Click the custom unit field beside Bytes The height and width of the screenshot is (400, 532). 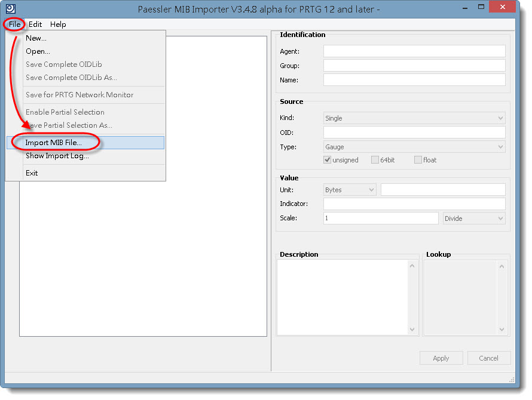point(443,190)
